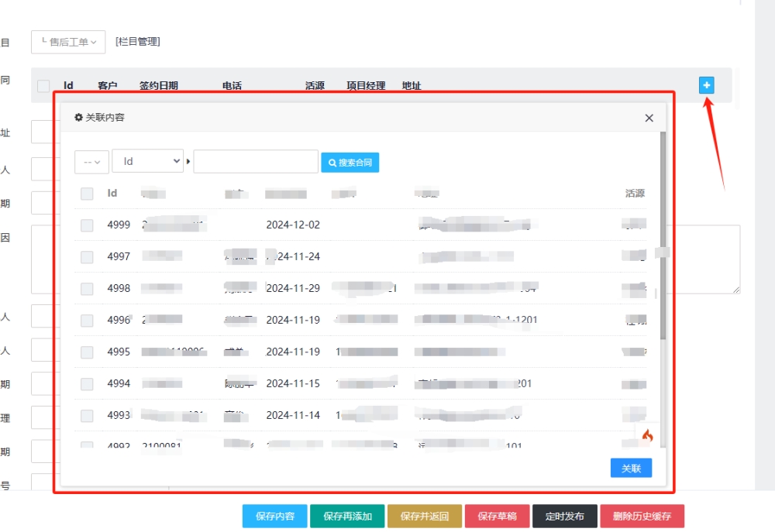775x532 pixels.
Task: Tick the checkbox for row 4994
Action: pyautogui.click(x=87, y=384)
